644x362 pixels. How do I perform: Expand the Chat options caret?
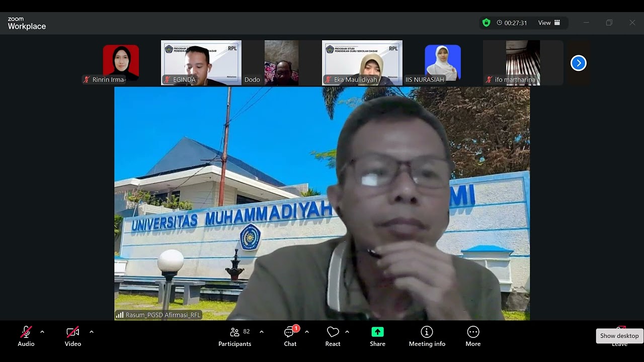click(307, 332)
